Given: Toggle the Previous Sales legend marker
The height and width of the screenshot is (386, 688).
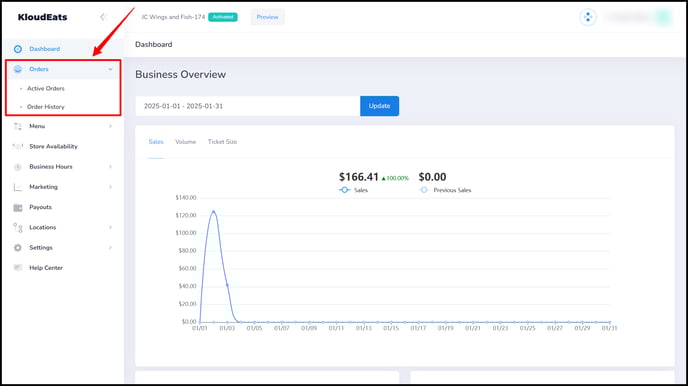Looking at the screenshot, I should (x=423, y=190).
